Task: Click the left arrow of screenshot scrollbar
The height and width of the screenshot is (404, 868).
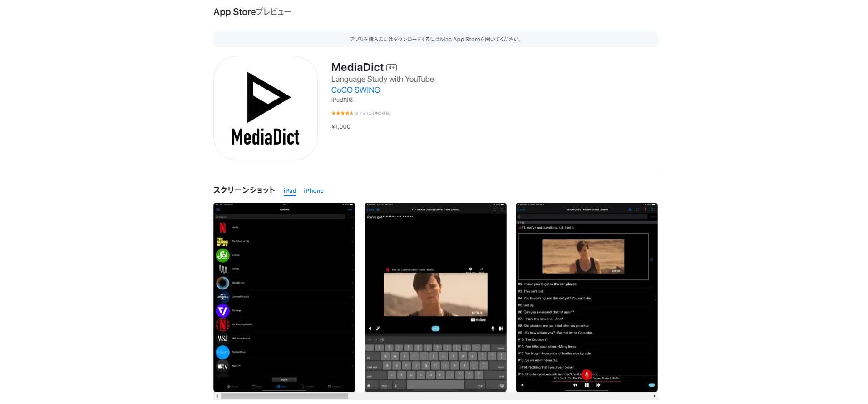Action: pos(217,396)
